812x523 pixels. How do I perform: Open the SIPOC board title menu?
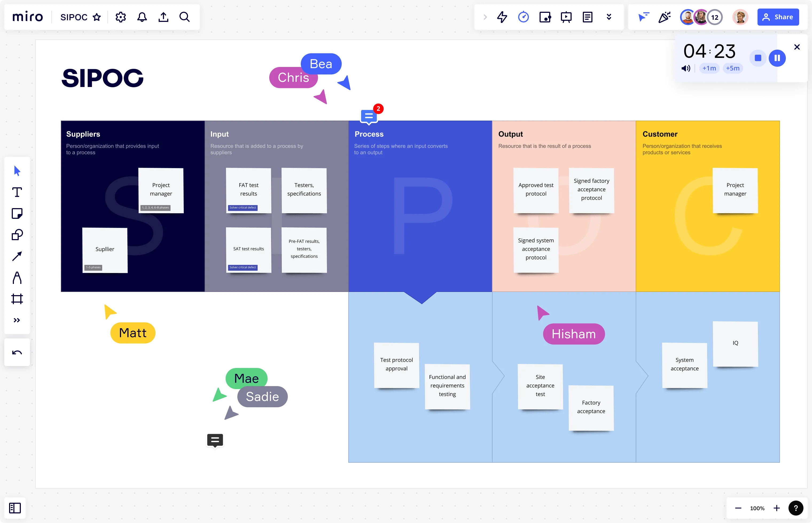pyautogui.click(x=74, y=17)
